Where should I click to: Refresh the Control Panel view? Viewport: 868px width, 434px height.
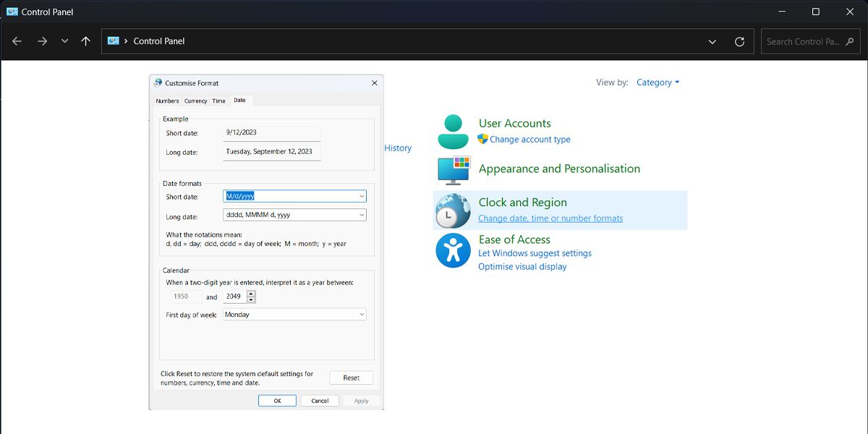(739, 41)
